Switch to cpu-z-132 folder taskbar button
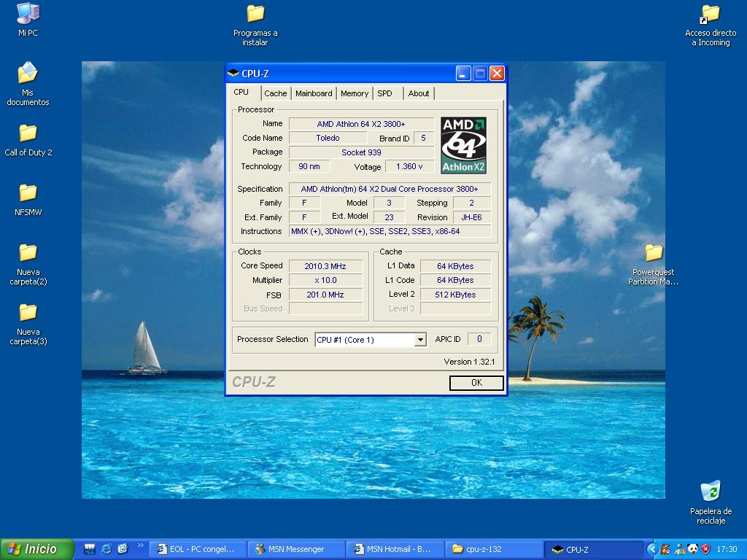Viewport: 747px width, 560px height. (494, 549)
